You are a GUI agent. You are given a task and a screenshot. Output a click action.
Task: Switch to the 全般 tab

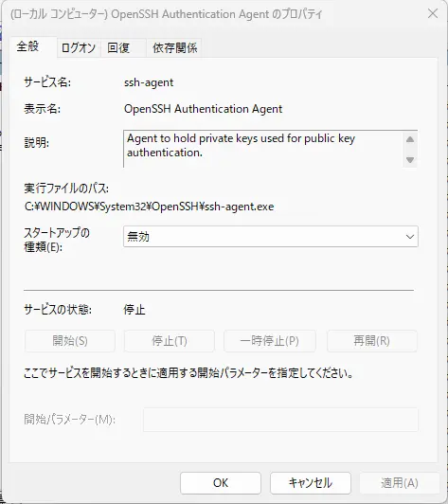click(33, 47)
